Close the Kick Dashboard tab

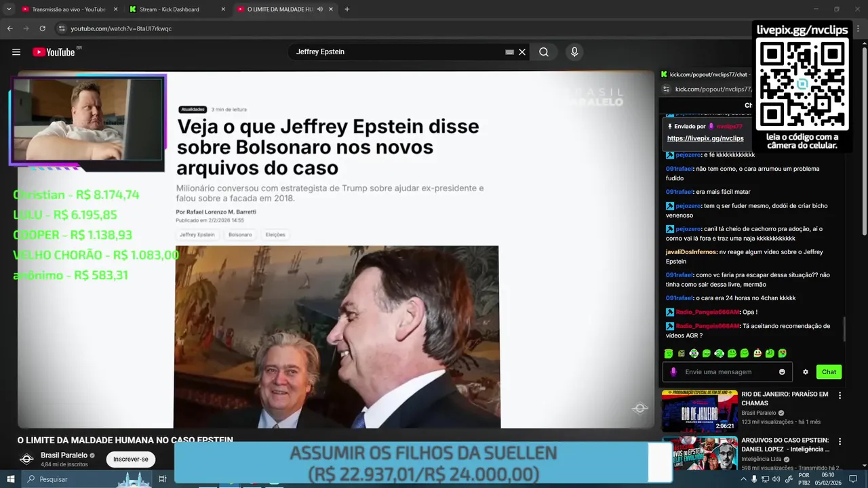[223, 9]
